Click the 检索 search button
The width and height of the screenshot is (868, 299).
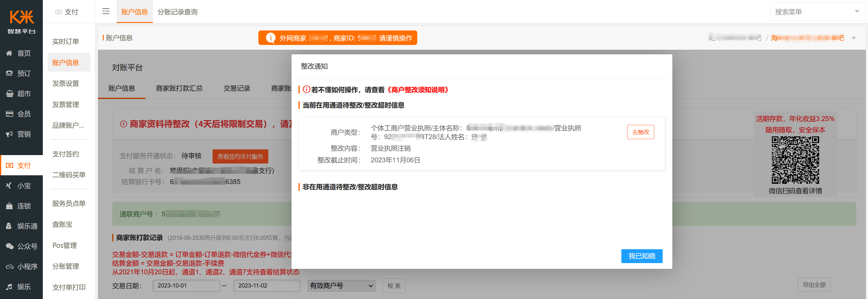(394, 285)
